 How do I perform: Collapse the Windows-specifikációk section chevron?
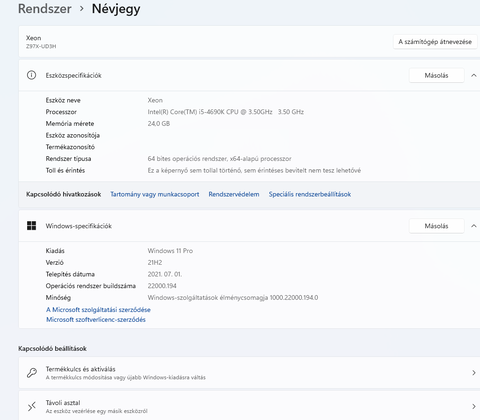474,226
